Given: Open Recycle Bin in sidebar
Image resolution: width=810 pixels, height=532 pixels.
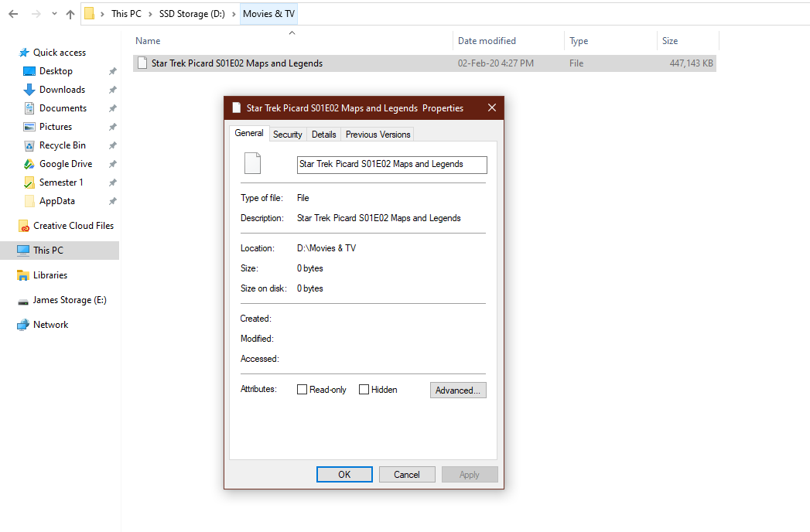Looking at the screenshot, I should [62, 145].
